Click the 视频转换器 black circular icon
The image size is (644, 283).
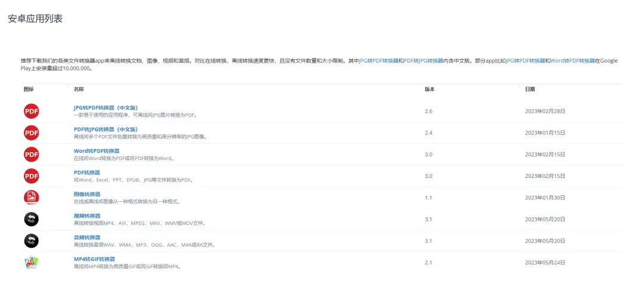(32, 219)
